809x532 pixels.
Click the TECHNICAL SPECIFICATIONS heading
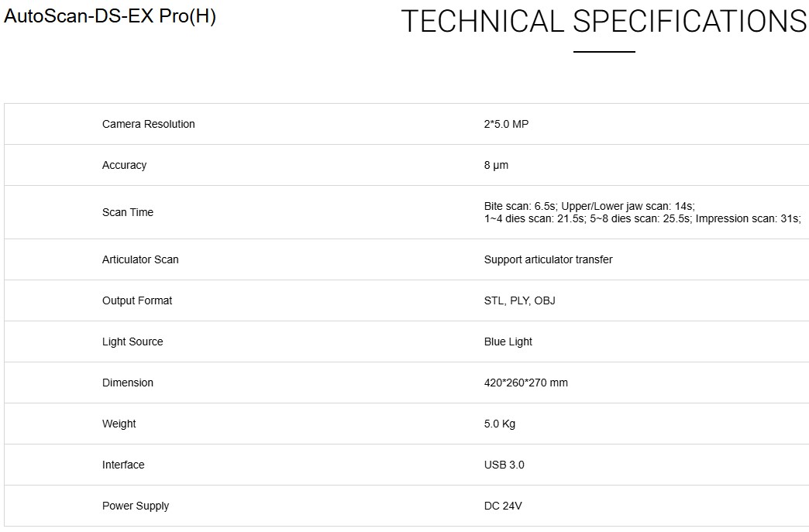[x=604, y=22]
